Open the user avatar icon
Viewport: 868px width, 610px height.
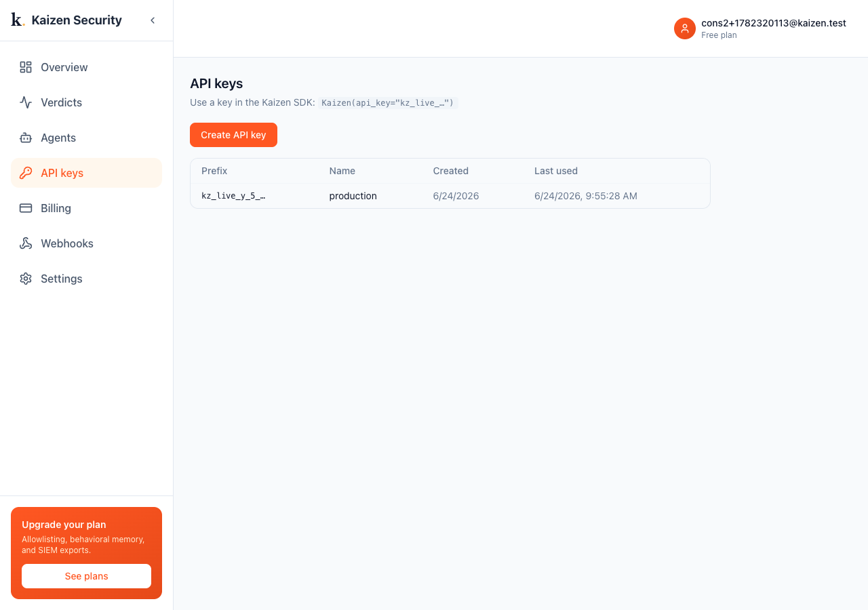[x=685, y=28]
